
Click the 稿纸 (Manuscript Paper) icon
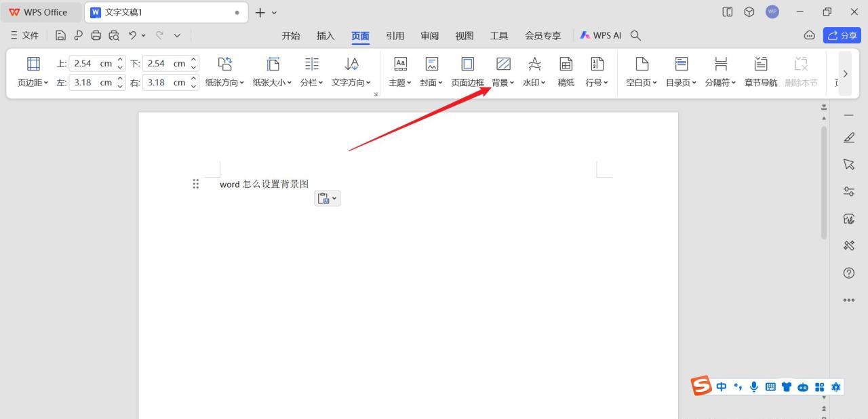click(566, 71)
